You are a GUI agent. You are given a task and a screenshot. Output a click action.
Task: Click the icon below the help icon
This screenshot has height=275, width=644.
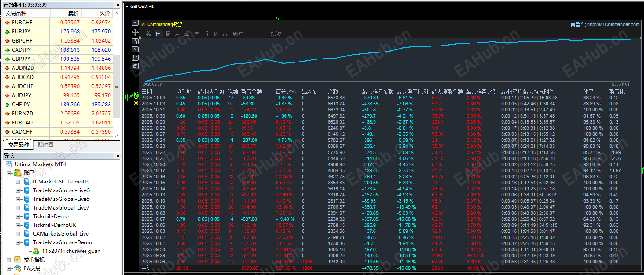135,58
